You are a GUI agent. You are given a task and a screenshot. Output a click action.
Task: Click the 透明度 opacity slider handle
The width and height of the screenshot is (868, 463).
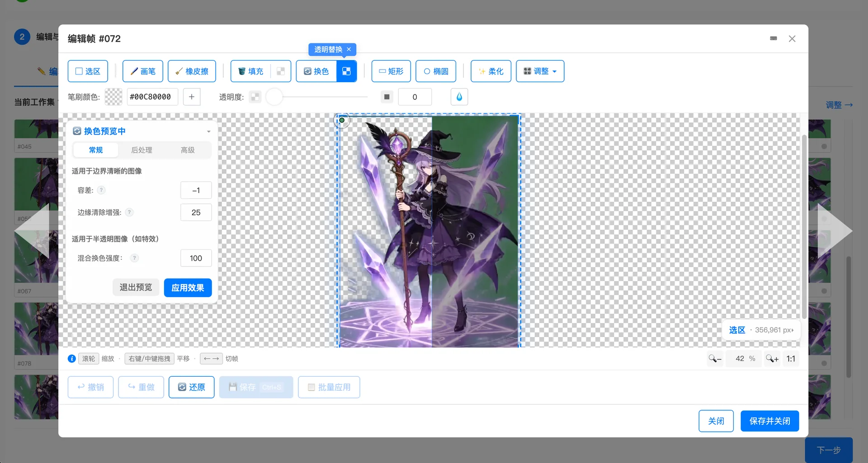tap(274, 97)
